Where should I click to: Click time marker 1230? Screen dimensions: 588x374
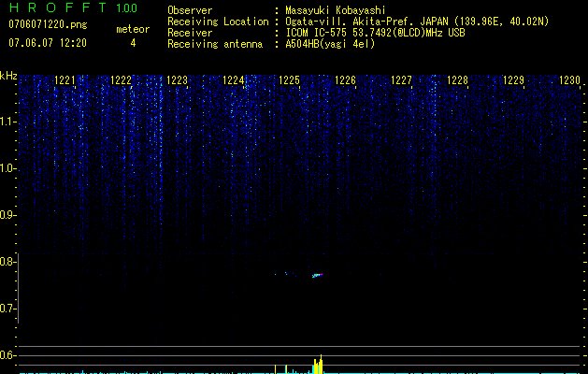[569, 80]
